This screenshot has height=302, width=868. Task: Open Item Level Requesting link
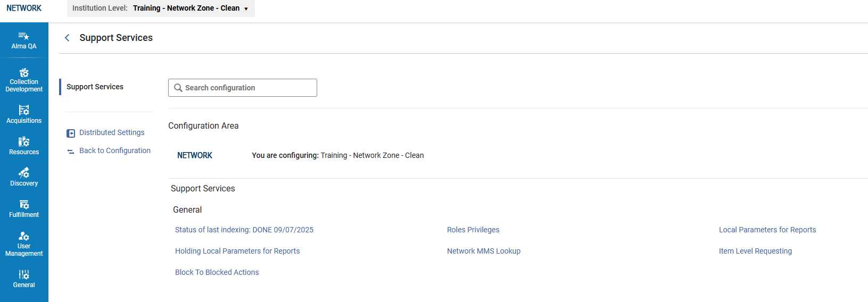[x=755, y=251]
